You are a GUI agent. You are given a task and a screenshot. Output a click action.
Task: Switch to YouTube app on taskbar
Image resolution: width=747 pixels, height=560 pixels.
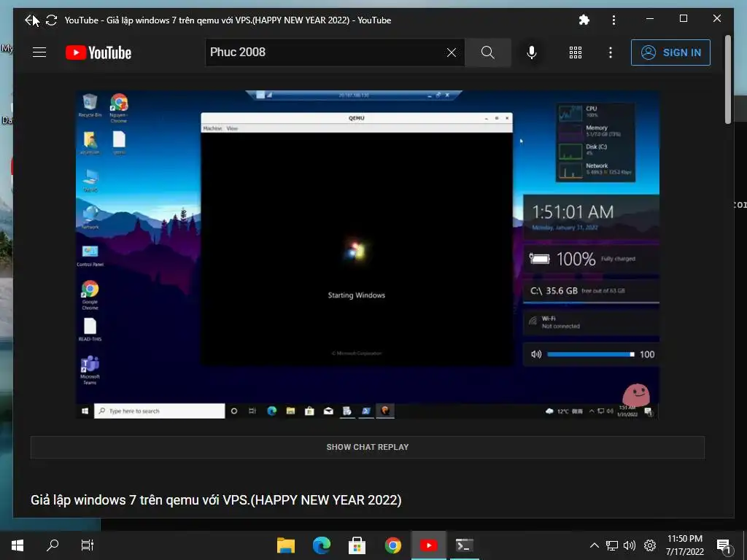point(428,545)
